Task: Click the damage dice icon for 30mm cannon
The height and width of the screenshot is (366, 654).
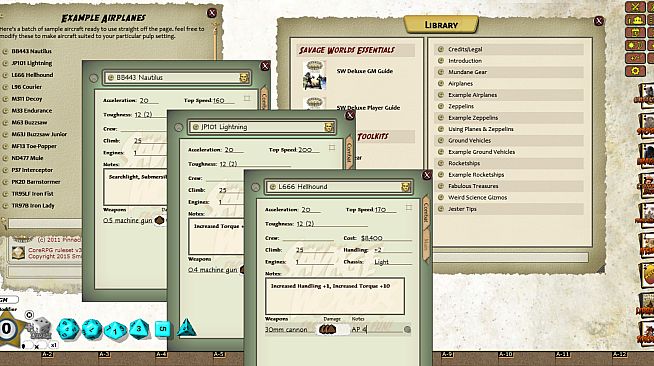Action: (x=327, y=329)
